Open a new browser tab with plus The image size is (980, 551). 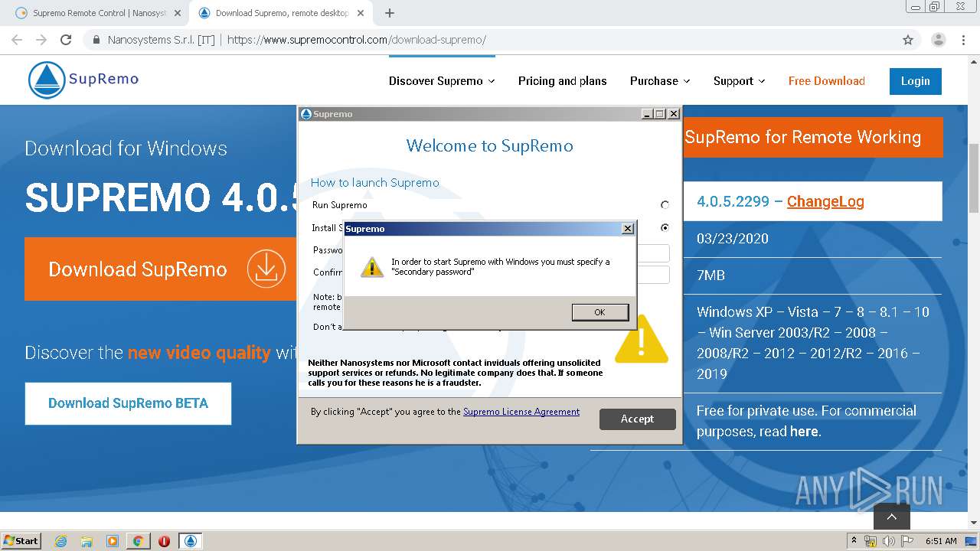pyautogui.click(x=390, y=13)
